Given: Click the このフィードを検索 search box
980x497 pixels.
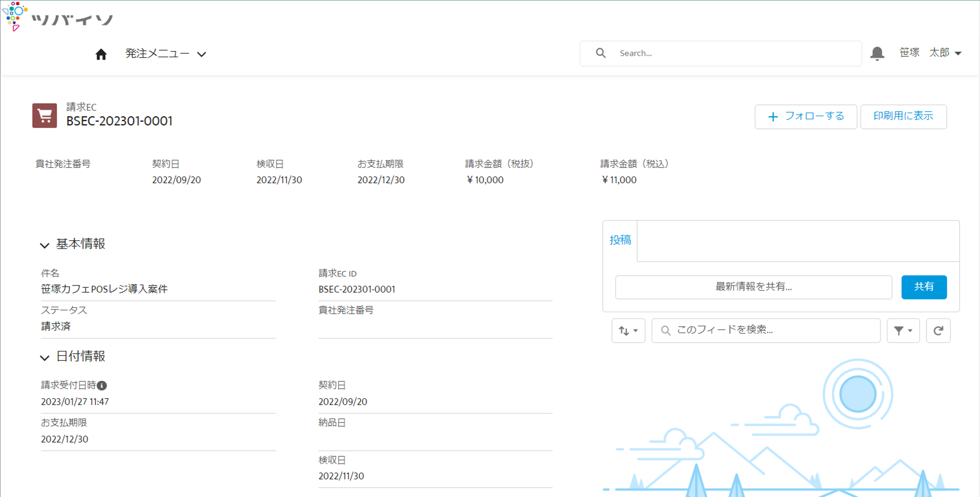Looking at the screenshot, I should (x=766, y=330).
